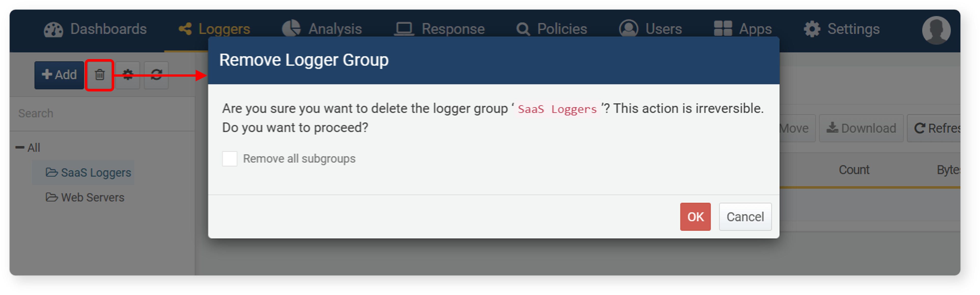Click the Settings gear icon in navbar
The image size is (980, 295).
(x=812, y=29)
